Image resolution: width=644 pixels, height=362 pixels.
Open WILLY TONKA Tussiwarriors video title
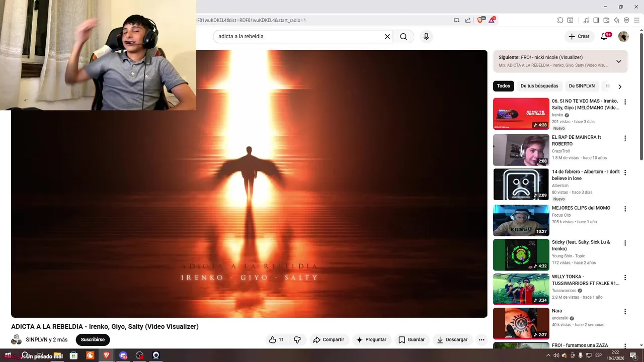point(586,280)
